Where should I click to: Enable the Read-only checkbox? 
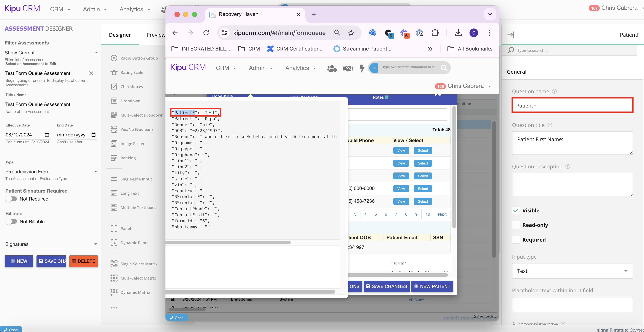[x=516, y=225]
